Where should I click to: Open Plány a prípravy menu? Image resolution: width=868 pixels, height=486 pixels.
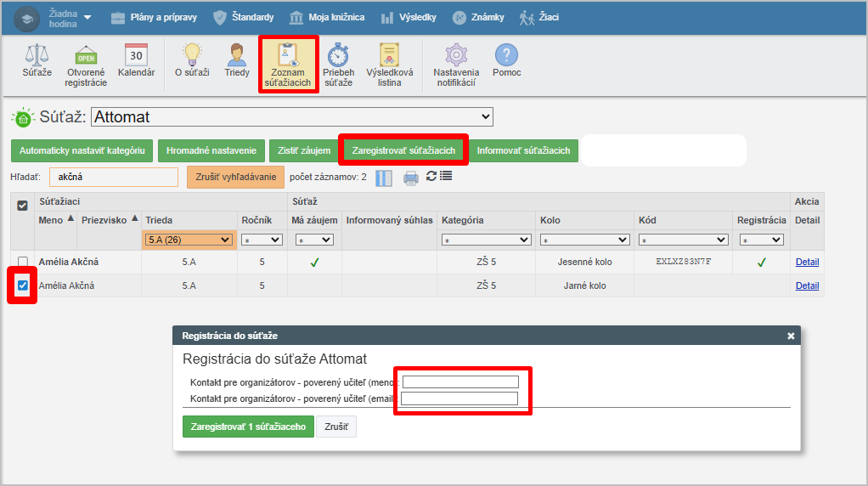coord(154,17)
